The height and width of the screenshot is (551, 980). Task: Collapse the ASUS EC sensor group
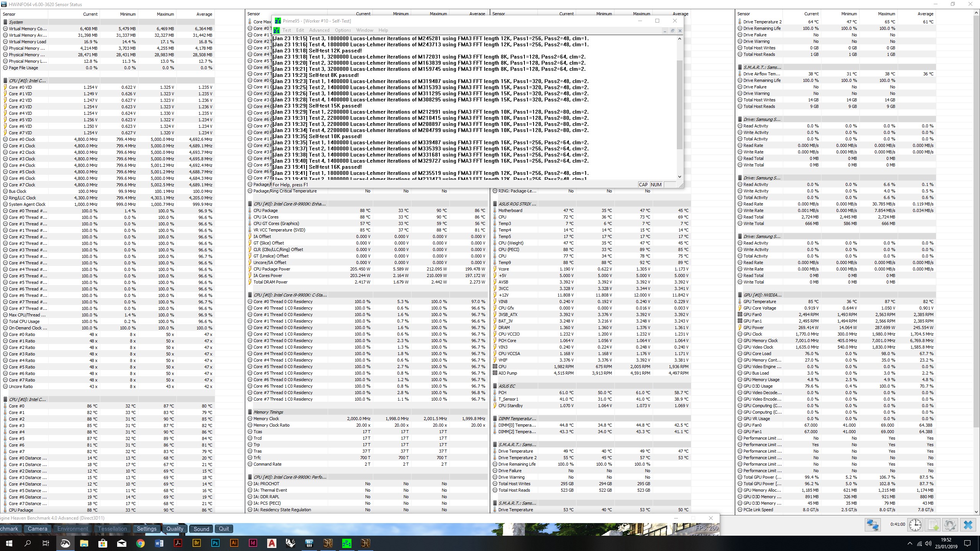coord(506,386)
